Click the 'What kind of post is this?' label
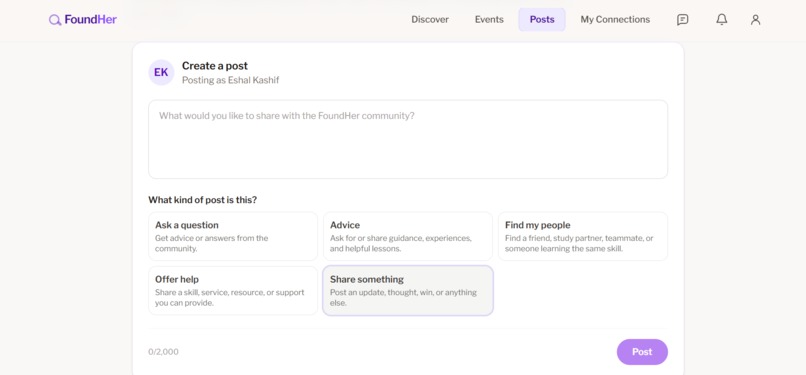 click(x=203, y=200)
